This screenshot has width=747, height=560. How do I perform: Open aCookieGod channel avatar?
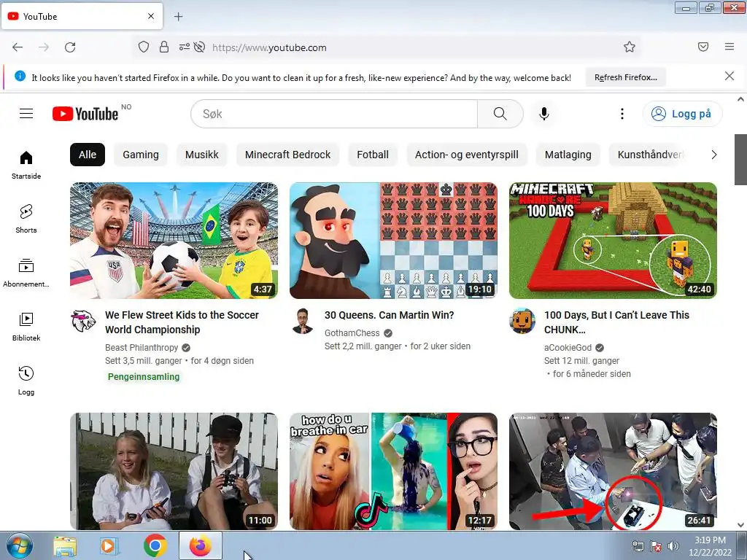pos(522,321)
